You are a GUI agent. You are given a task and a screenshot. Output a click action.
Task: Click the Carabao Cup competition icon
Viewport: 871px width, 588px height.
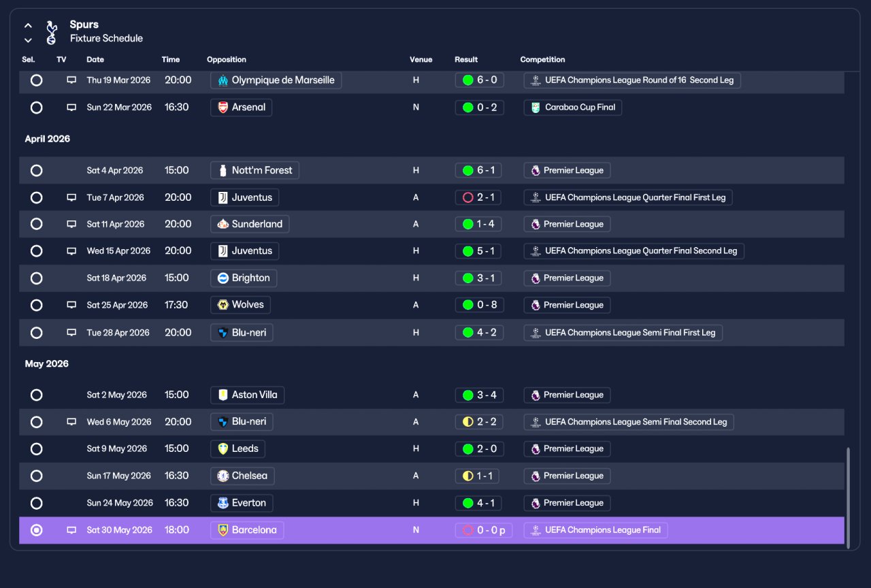536,108
